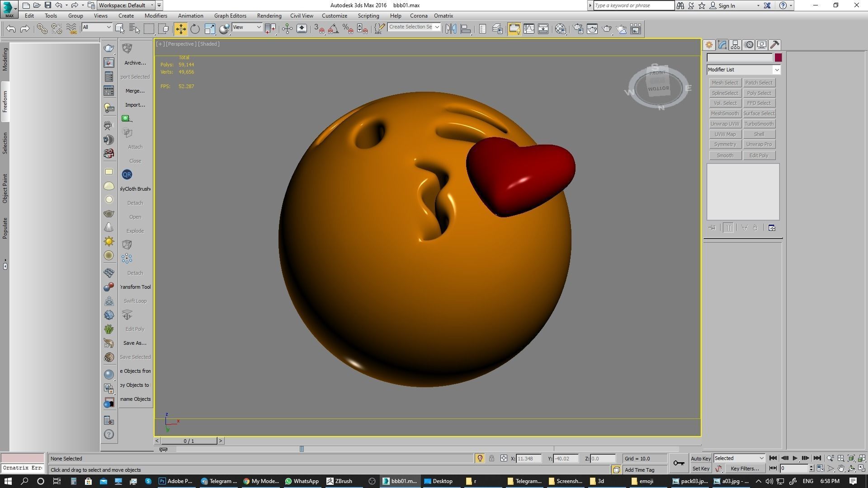Click the keyword search input field
Viewport: 868px width, 488px height.
(x=634, y=5)
